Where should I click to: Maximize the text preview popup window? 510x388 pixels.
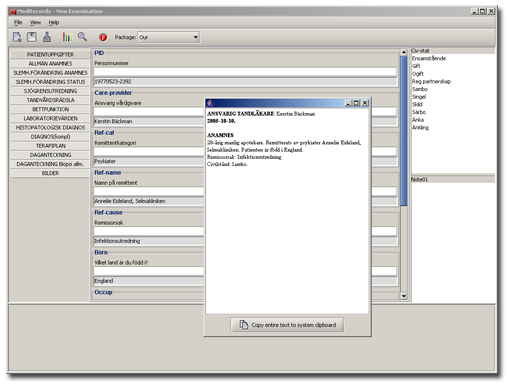tap(356, 103)
